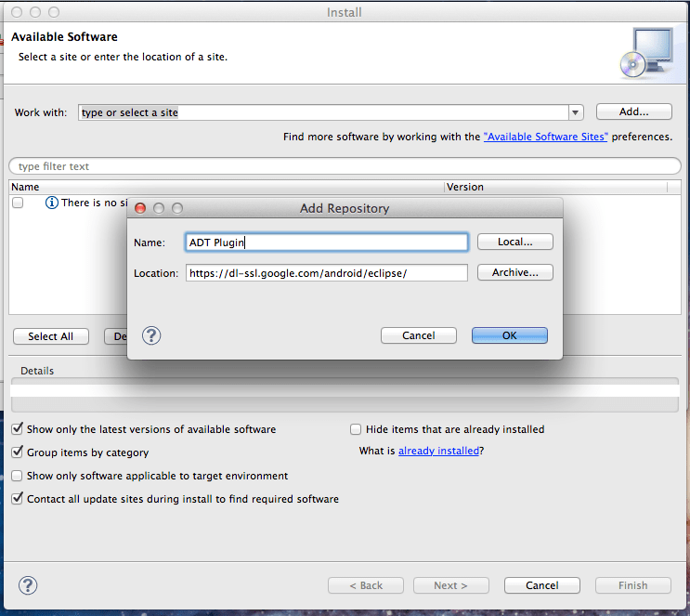
Task: Tick the checkbox in the software list row
Action: tap(18, 203)
